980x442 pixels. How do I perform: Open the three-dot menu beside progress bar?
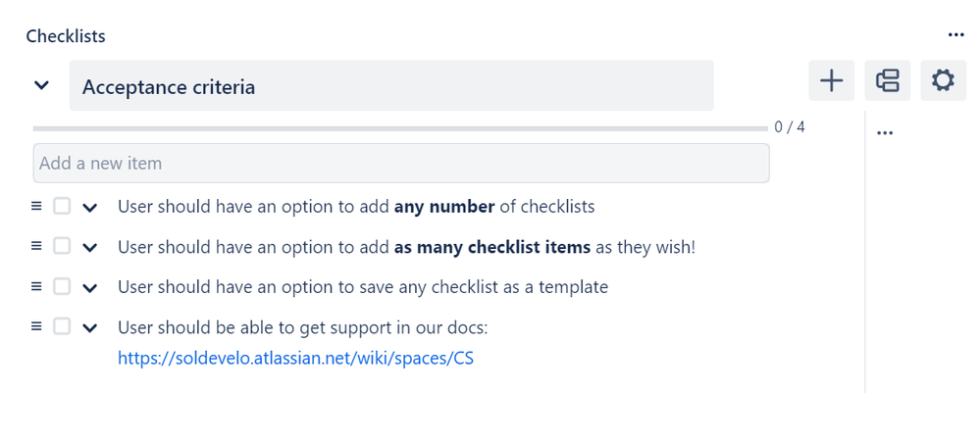coord(885,133)
